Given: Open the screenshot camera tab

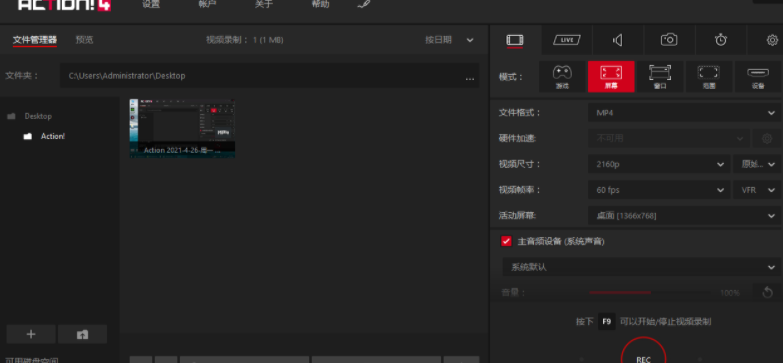Looking at the screenshot, I should pyautogui.click(x=669, y=40).
